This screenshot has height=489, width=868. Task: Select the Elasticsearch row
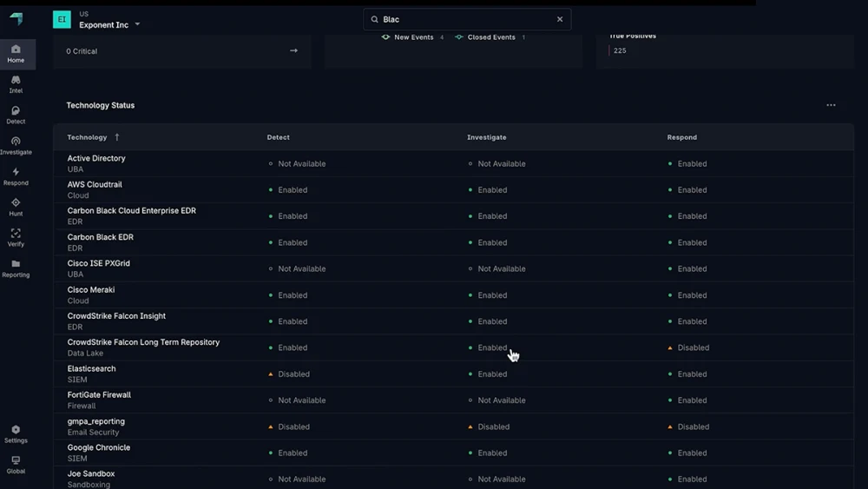[x=453, y=373]
